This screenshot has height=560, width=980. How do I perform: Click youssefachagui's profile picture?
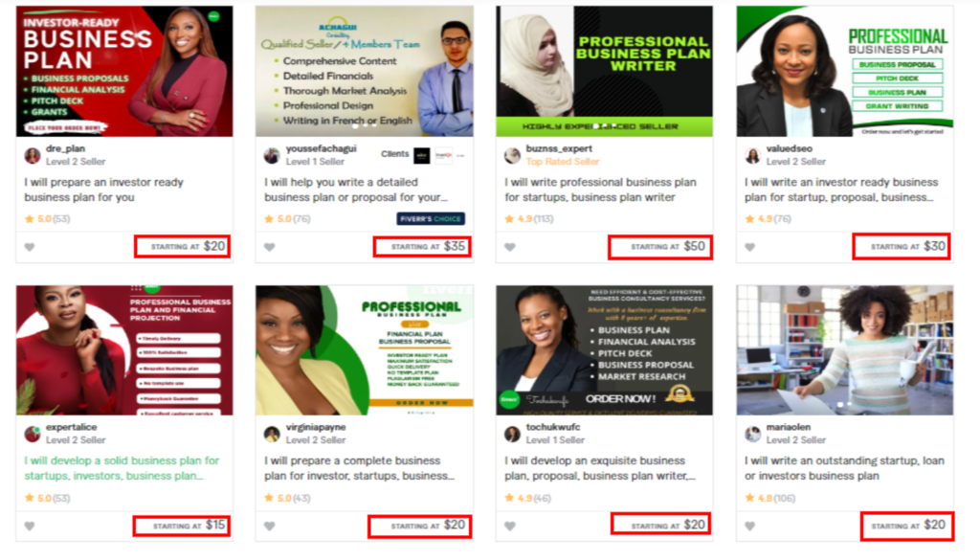point(272,156)
